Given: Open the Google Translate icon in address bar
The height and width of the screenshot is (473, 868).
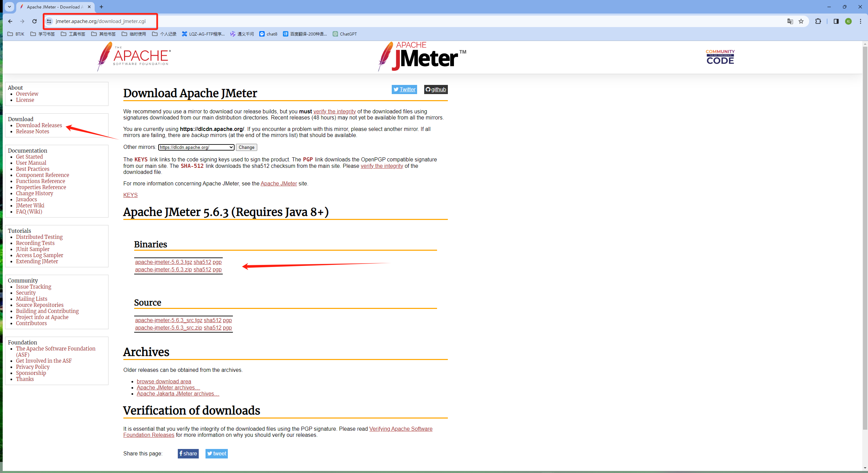Looking at the screenshot, I should (790, 21).
